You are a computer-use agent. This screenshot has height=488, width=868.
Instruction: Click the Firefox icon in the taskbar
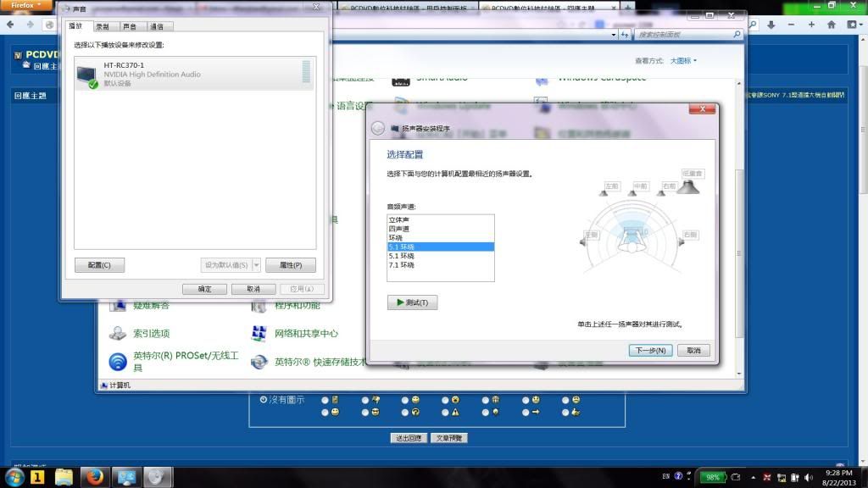tap(95, 477)
